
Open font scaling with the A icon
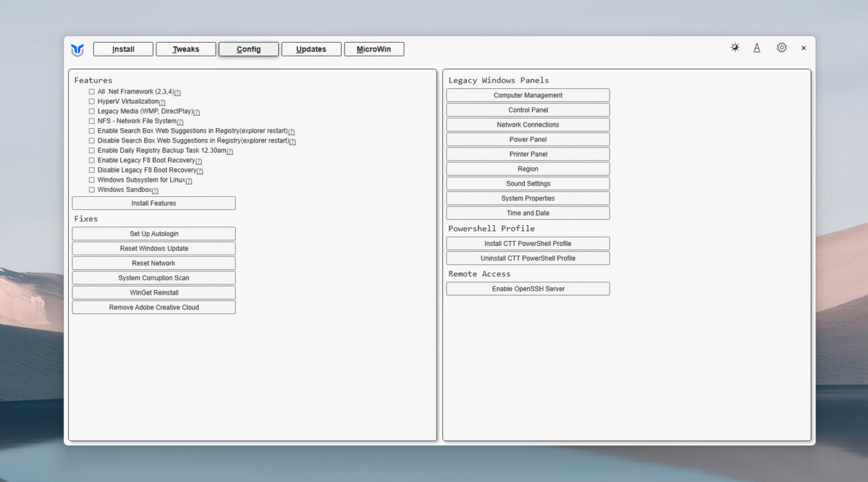click(756, 48)
